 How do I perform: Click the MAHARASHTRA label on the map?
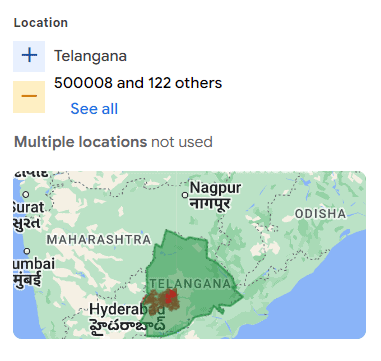pos(99,239)
